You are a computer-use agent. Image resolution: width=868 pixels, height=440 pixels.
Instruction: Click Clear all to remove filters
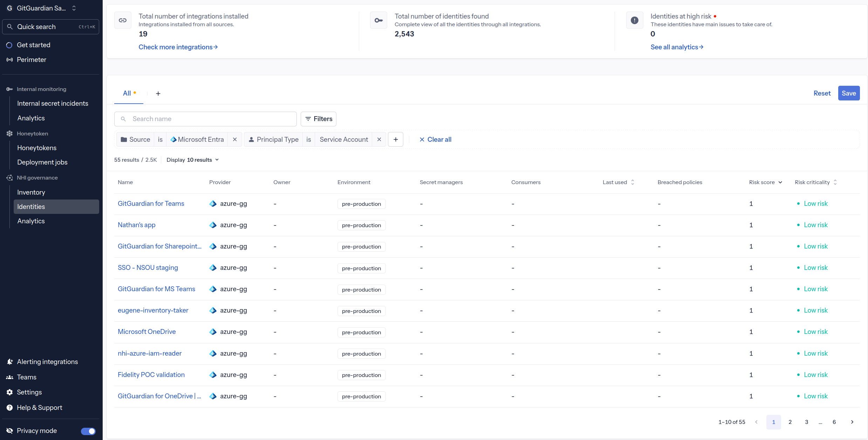435,139
